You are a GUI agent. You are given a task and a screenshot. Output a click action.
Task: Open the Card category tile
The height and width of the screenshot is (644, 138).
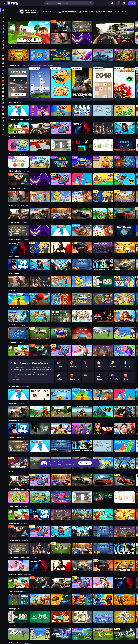point(101,365)
